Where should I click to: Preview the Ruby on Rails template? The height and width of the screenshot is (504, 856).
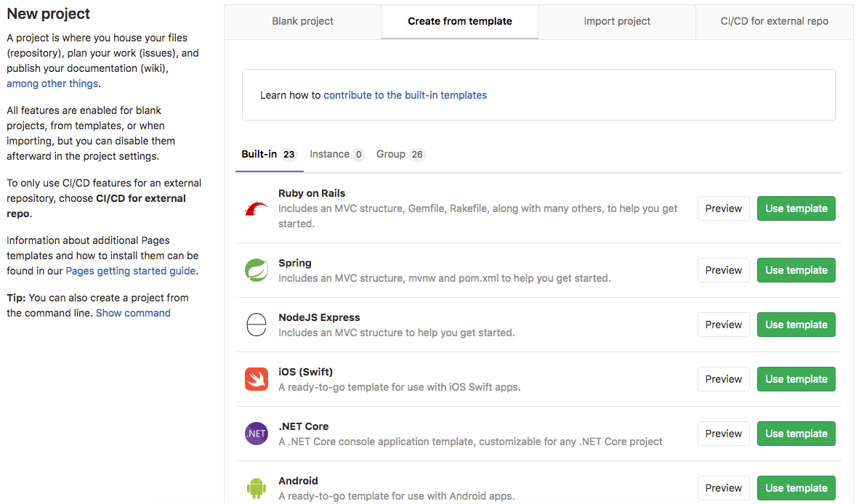(x=723, y=208)
